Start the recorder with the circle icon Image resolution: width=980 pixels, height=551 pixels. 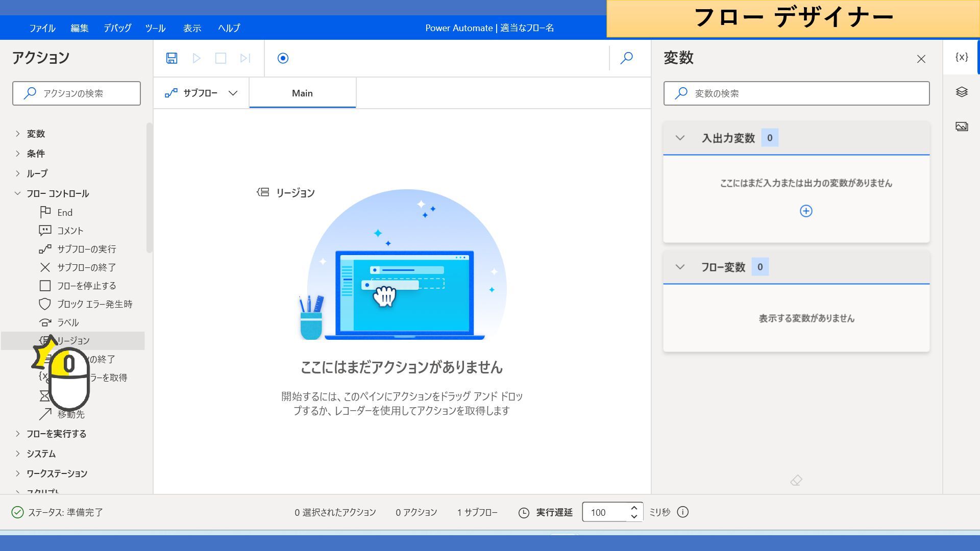(283, 58)
